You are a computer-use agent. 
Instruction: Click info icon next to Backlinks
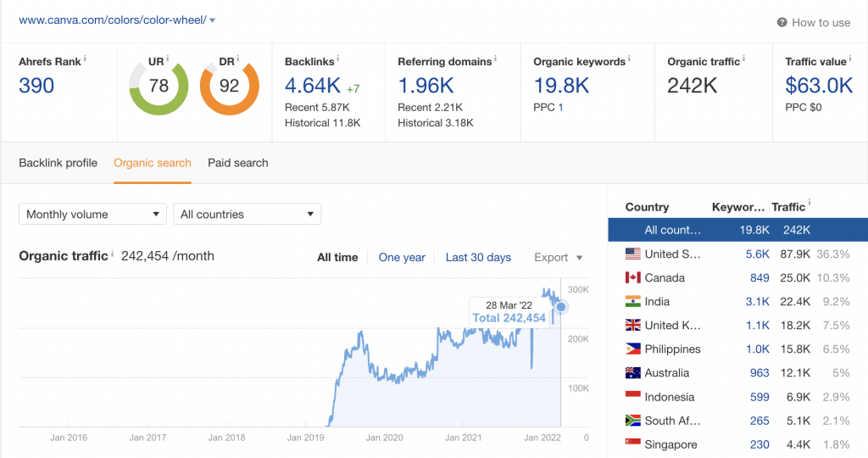(x=337, y=59)
